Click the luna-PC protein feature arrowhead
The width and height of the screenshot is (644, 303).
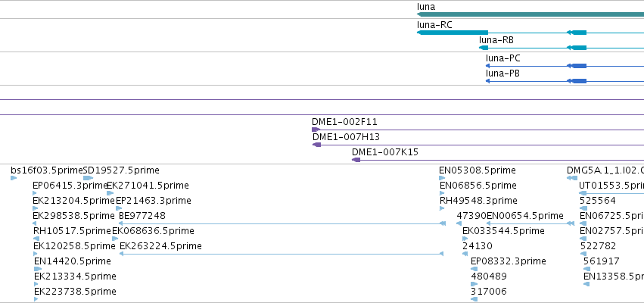[487, 66]
